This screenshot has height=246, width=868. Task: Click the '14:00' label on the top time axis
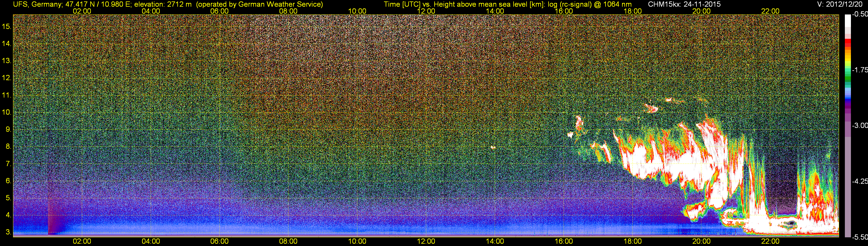click(x=495, y=11)
